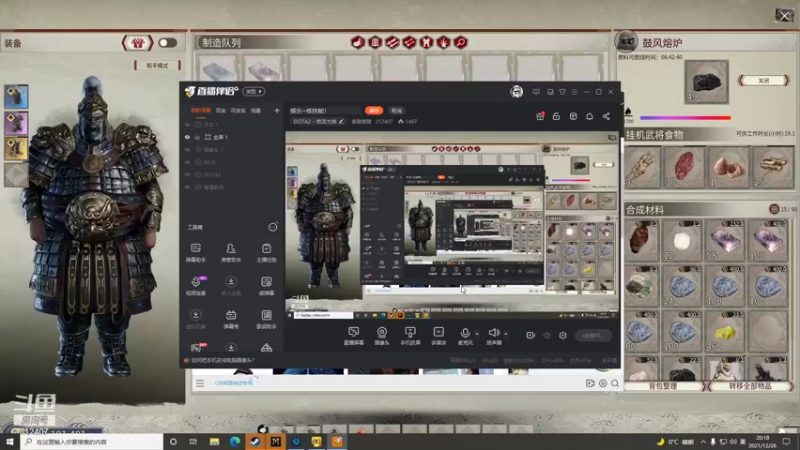
Task: Add 直播屏幕 screen capture source
Action: tap(354, 336)
